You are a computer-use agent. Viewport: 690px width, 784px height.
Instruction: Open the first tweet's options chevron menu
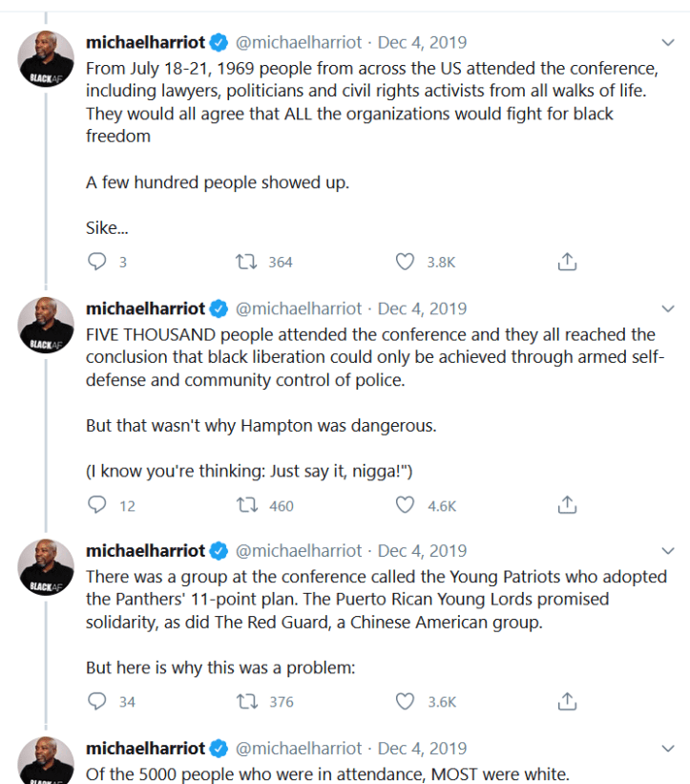pyautogui.click(x=668, y=43)
